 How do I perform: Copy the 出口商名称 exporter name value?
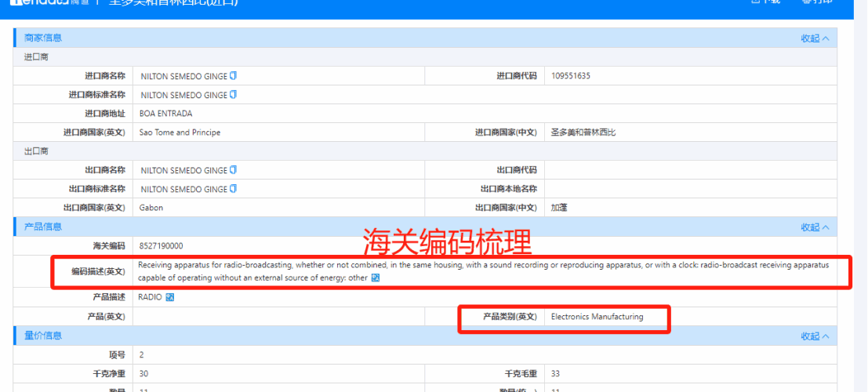(x=233, y=170)
